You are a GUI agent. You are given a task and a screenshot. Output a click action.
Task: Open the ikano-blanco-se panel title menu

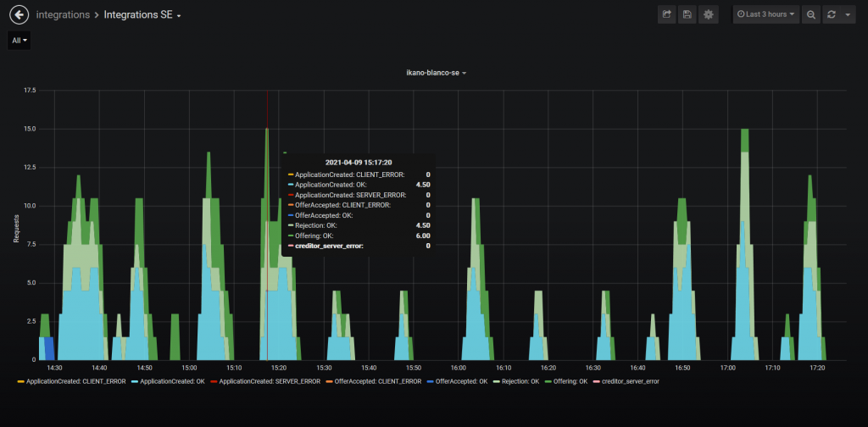point(436,73)
